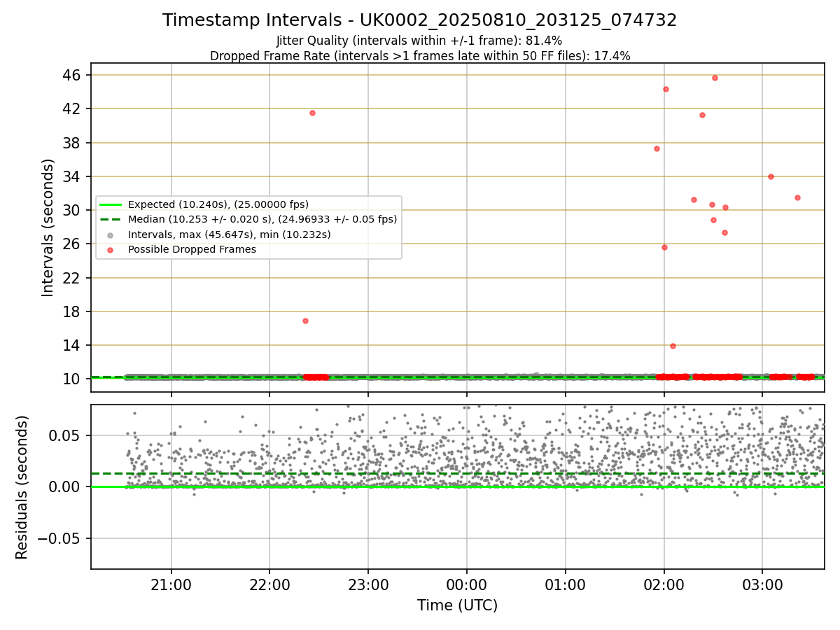Click the red point near 37 seconds before 02:00
This screenshot has width=840, height=630.
click(657, 148)
